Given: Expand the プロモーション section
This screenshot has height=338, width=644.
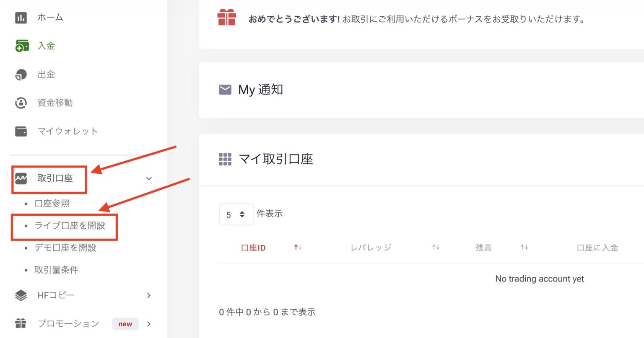Looking at the screenshot, I should (x=148, y=324).
